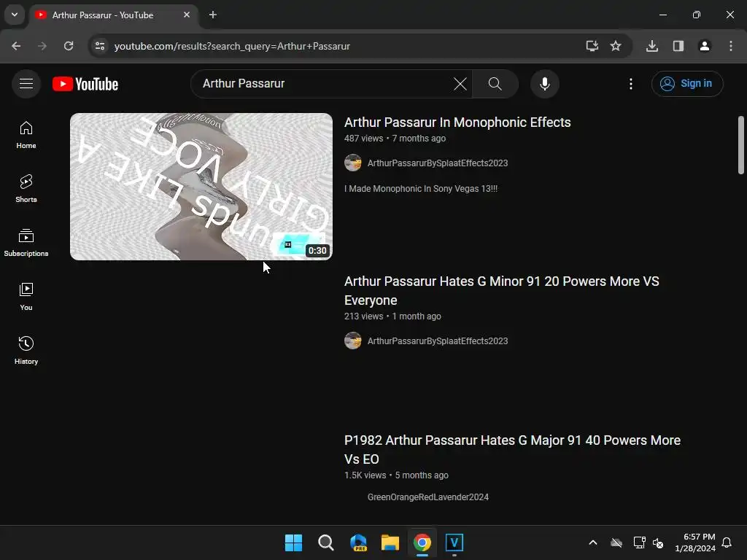Viewport: 747px width, 560px height.
Task: Open GreenOrangeRedLavender2024 channel link
Action: [427, 497]
